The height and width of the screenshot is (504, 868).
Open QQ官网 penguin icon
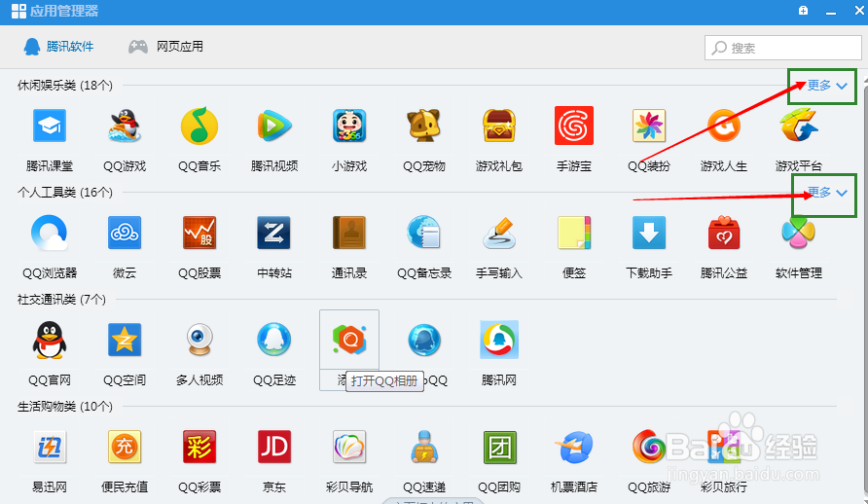coord(50,340)
